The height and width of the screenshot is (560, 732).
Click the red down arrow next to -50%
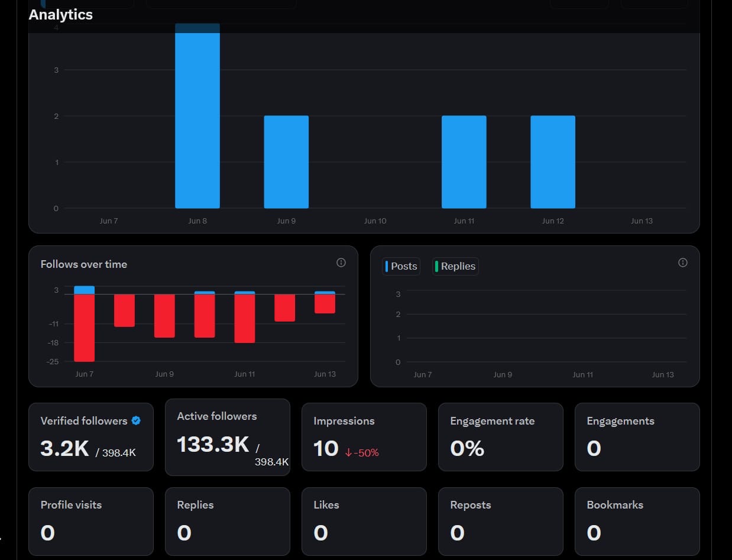348,452
